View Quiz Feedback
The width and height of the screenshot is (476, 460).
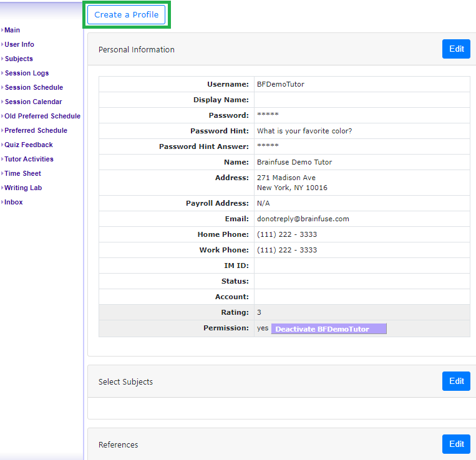tap(29, 145)
